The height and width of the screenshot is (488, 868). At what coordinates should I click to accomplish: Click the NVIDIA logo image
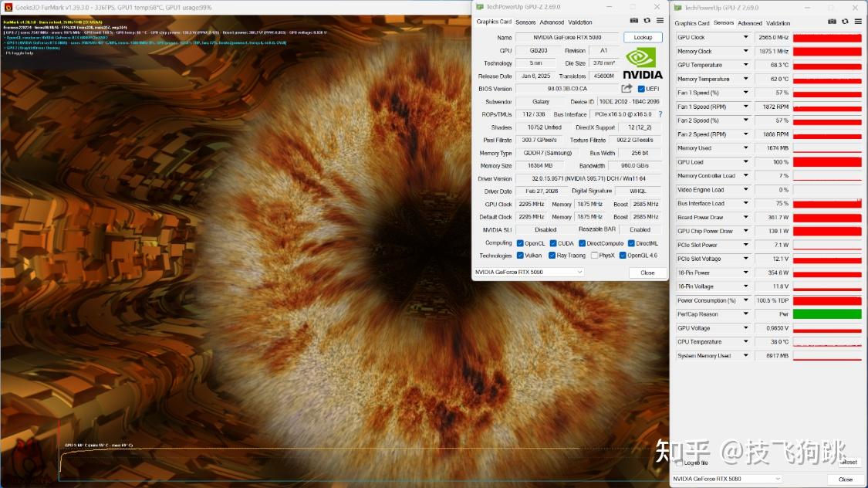[642, 63]
